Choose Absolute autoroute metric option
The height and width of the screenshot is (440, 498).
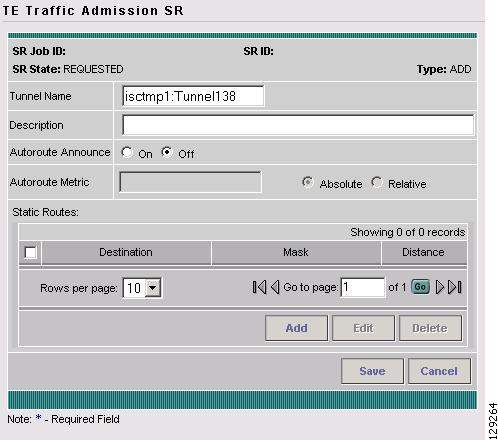coord(307,182)
